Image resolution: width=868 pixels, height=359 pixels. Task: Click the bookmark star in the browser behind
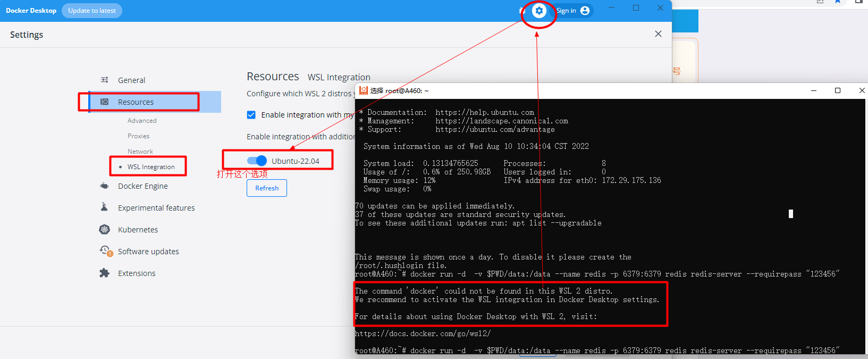[838, 2]
